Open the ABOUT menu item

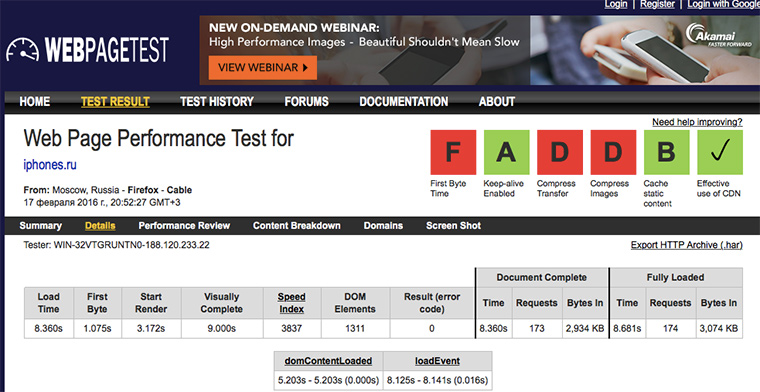tap(497, 102)
